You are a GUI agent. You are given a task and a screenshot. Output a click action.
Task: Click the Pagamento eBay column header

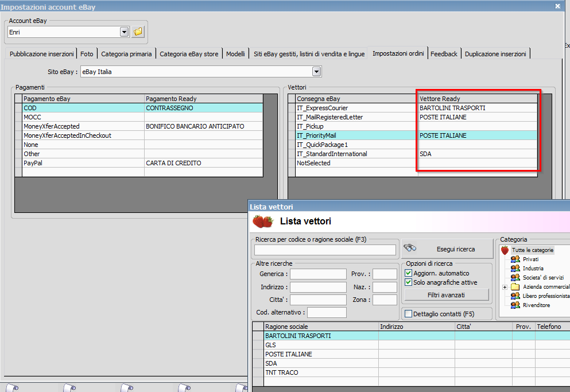pos(83,99)
